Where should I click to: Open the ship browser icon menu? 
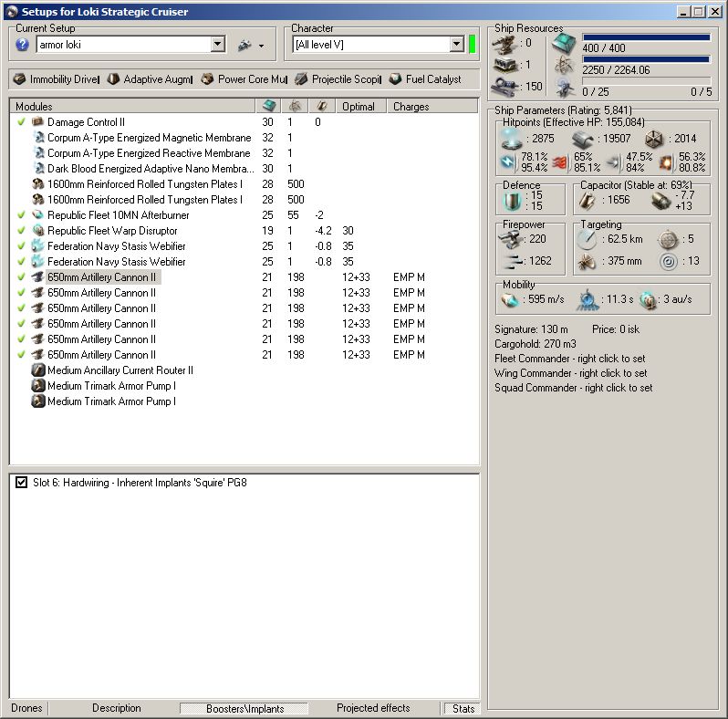tap(244, 45)
